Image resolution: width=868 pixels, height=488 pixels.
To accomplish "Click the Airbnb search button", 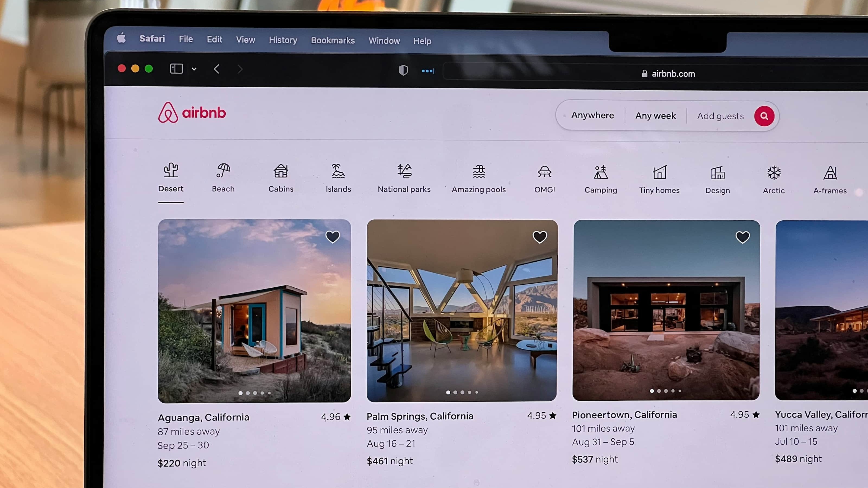I will pos(764,115).
